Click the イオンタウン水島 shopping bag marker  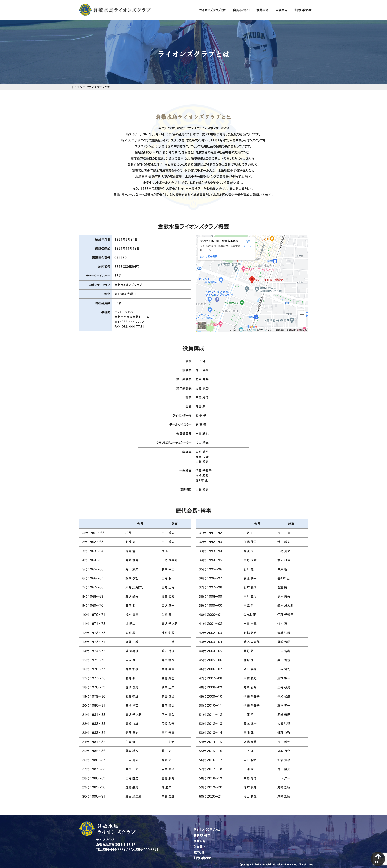pyautogui.click(x=210, y=299)
